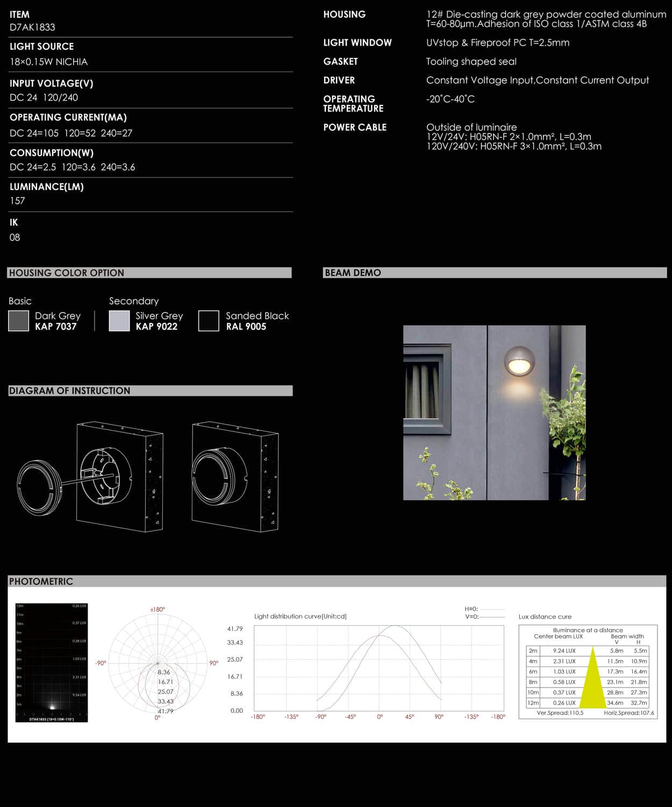This screenshot has width=672, height=807.
Task: Click the DIAGRAM OF INSTRUCTION header
Action: 150,391
